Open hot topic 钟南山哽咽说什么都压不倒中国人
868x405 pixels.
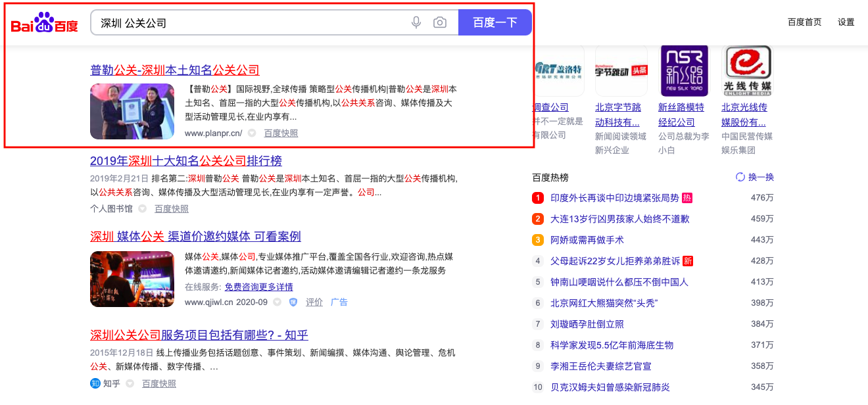(619, 282)
